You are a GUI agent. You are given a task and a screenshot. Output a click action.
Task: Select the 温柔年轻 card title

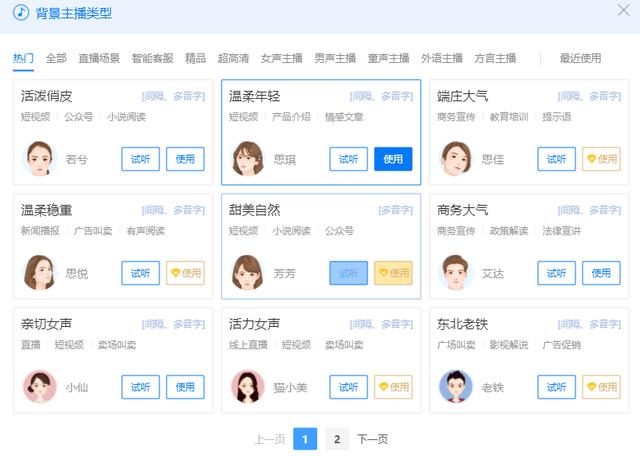[x=254, y=96]
